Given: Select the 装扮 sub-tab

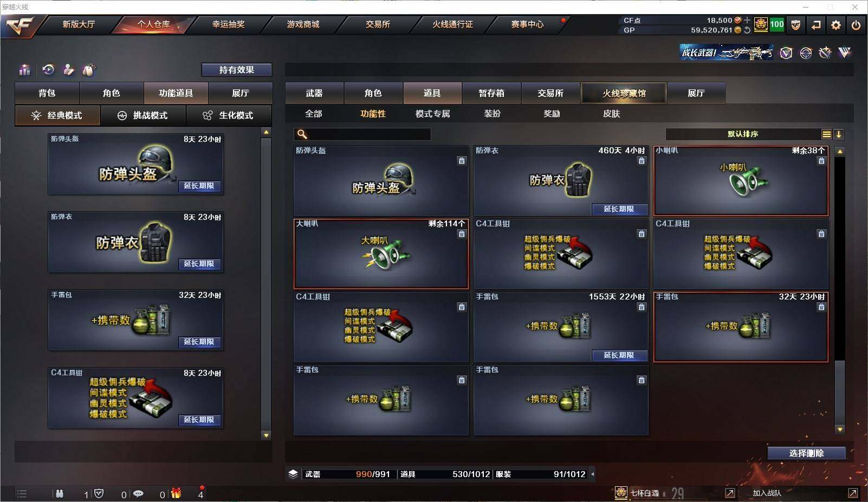Looking at the screenshot, I should click(492, 114).
